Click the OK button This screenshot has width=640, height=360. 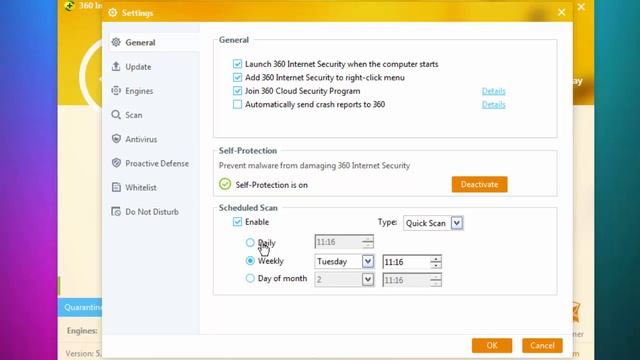coord(492,345)
